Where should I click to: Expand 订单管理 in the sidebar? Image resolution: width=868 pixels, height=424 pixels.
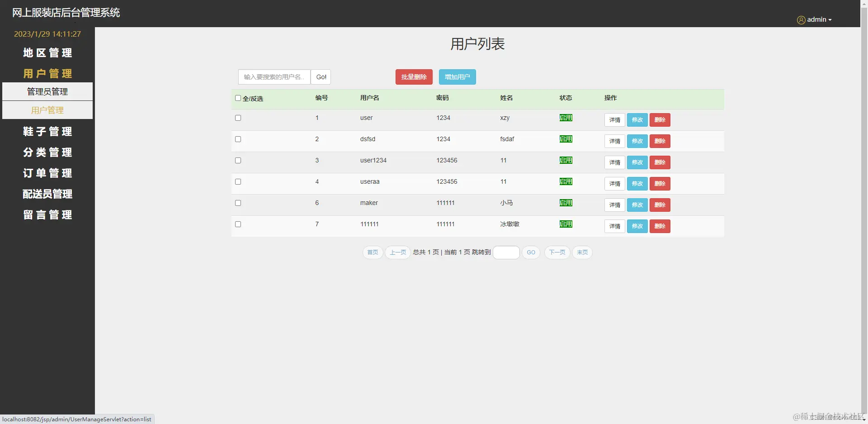tap(47, 173)
